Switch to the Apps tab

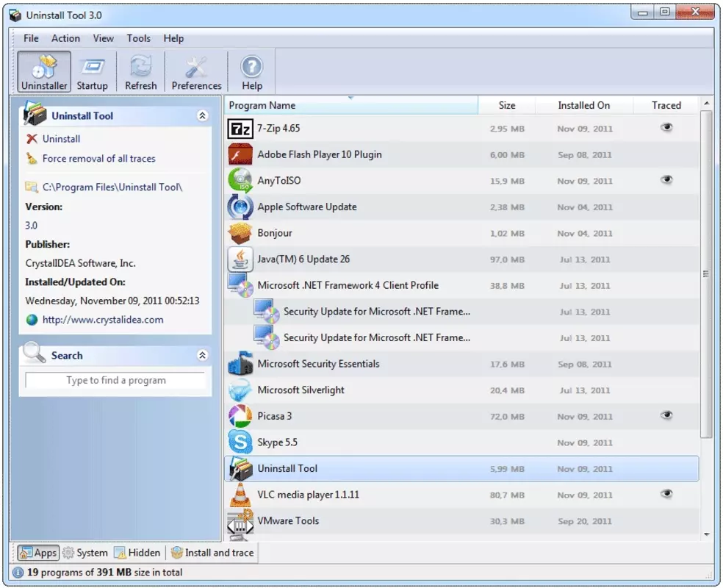39,553
